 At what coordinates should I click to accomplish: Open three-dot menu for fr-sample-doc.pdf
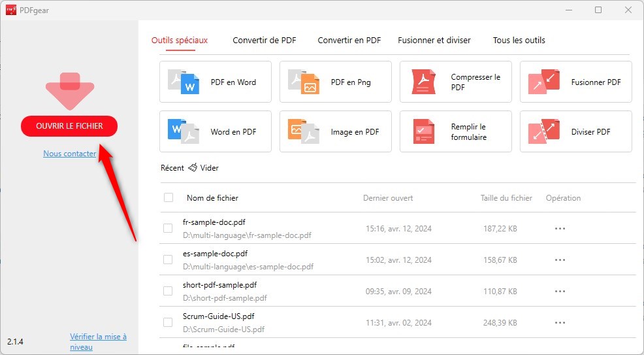[560, 228]
